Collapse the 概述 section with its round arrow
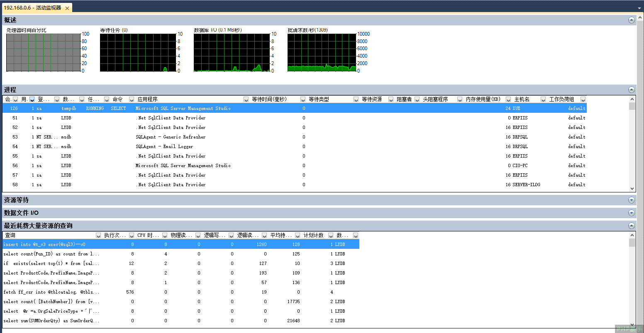 click(632, 20)
